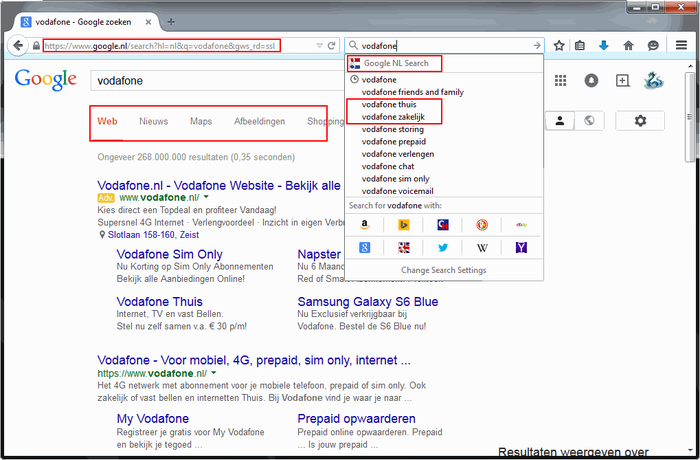This screenshot has width=700, height=460.
Task: Search with blue Google g icon
Action: tap(365, 247)
